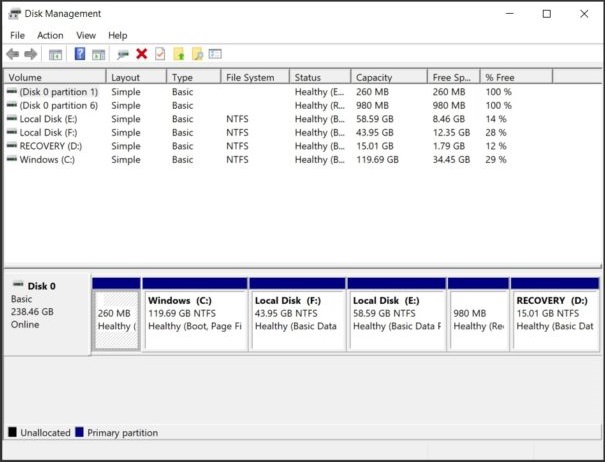Click the Forward arrow in toolbar

[31, 54]
